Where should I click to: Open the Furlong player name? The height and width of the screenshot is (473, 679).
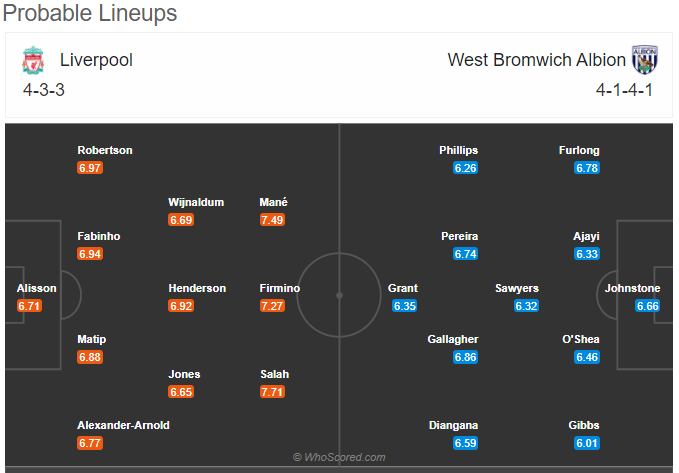click(579, 150)
